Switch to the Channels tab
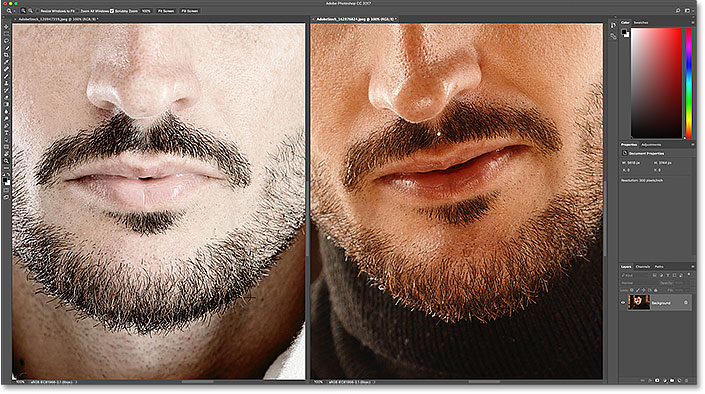Screen dimensions: 705x394 point(643,267)
